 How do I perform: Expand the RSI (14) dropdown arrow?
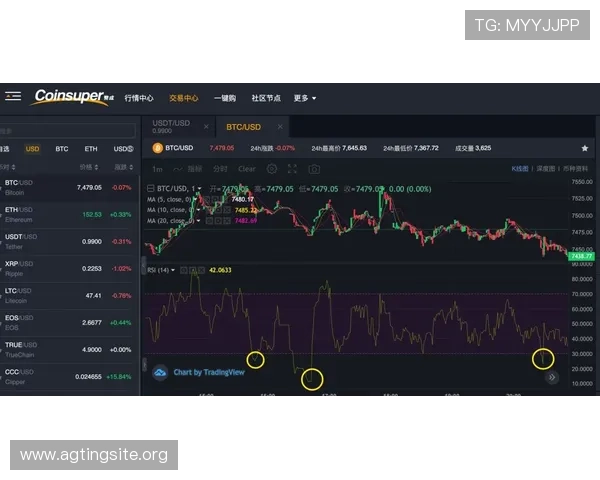tap(173, 270)
